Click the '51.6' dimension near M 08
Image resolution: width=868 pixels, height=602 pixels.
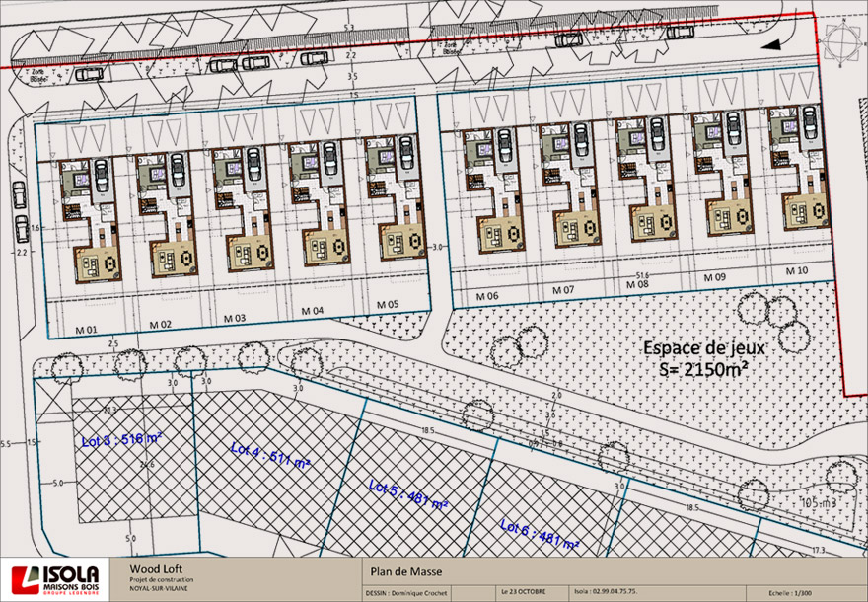(x=642, y=275)
